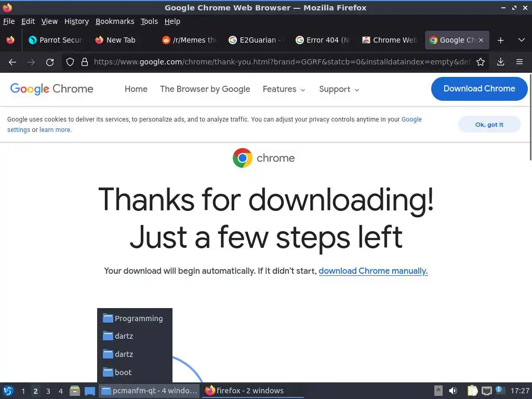Show hidden tray icons with up arrow

[438, 391]
